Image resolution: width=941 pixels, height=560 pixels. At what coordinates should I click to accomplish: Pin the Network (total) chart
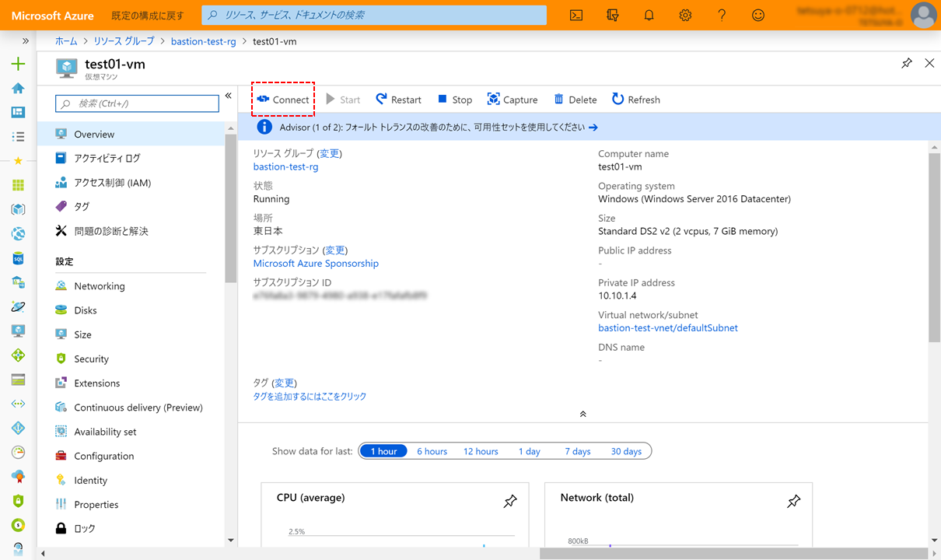pyautogui.click(x=793, y=502)
